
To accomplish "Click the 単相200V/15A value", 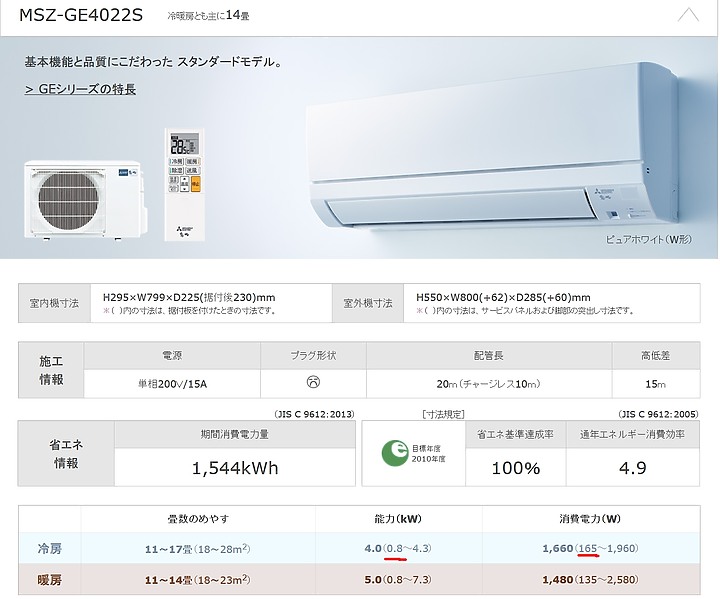I will pyautogui.click(x=173, y=384).
